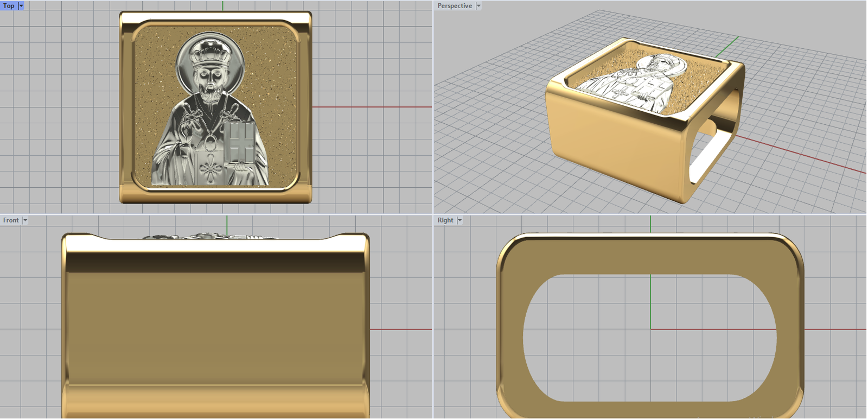Viewport: 868px width, 419px height.
Task: Expand the Perspective viewport menu arrow
Action: point(478,6)
